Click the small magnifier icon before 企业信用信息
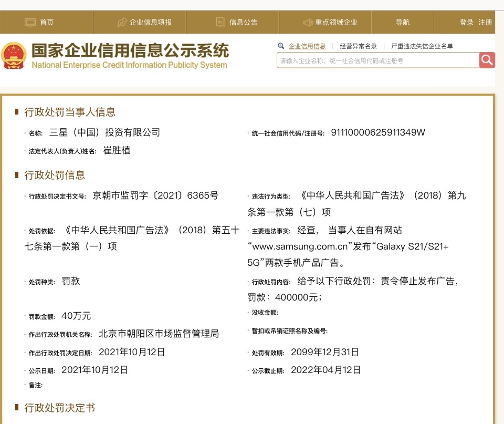 click(x=281, y=46)
